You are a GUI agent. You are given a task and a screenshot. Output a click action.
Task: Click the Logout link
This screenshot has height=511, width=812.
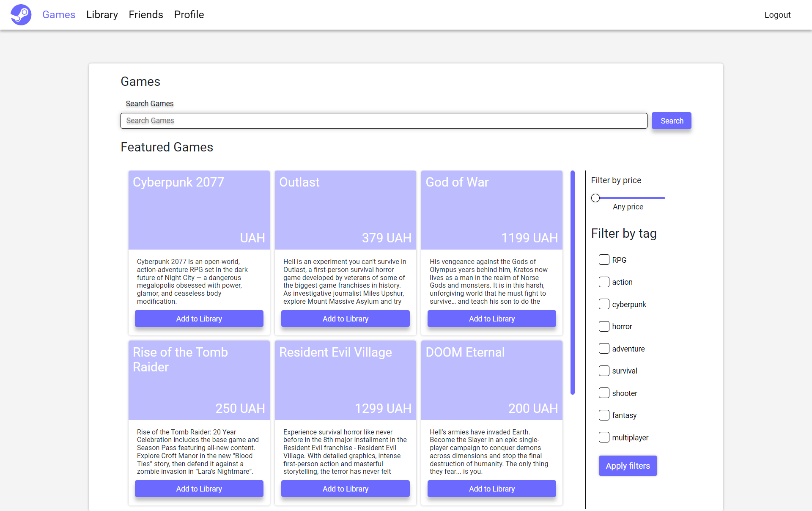click(777, 15)
